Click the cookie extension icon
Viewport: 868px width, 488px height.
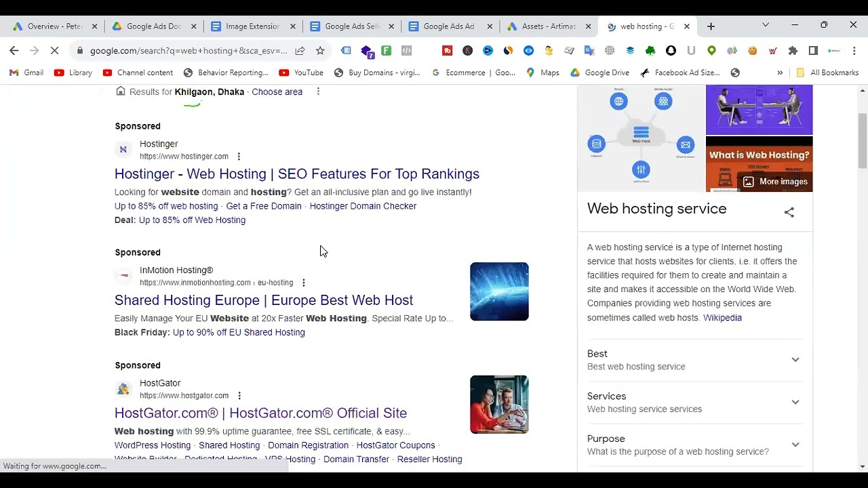[x=752, y=51]
